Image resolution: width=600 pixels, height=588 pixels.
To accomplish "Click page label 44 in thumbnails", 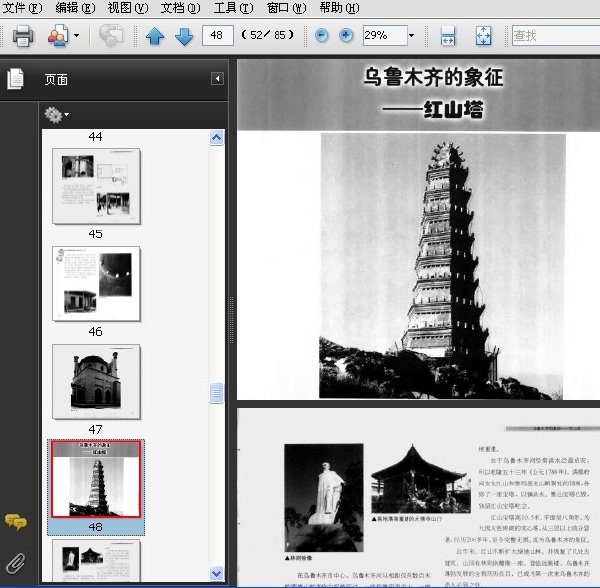I will 95,137.
